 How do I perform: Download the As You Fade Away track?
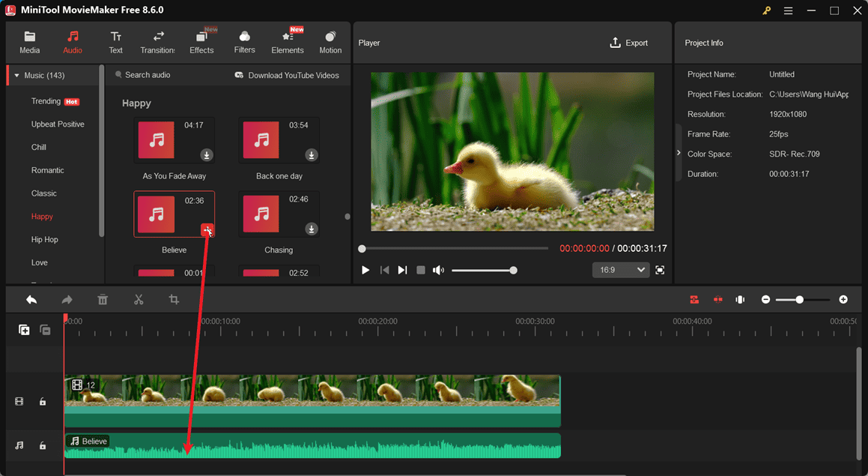click(x=207, y=155)
